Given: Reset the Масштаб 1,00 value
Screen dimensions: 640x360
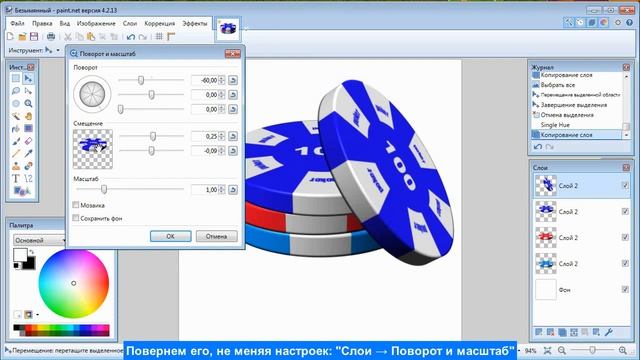Looking at the screenshot, I should tap(233, 190).
